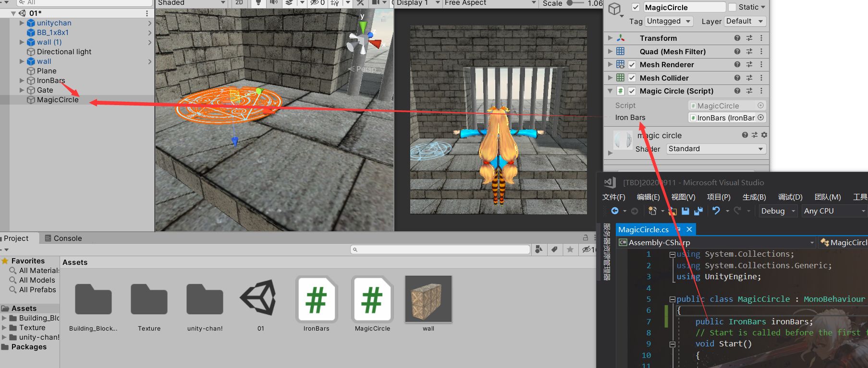Expand the Texture folder in Assets tree
This screenshot has width=868, height=368.
tap(4, 328)
